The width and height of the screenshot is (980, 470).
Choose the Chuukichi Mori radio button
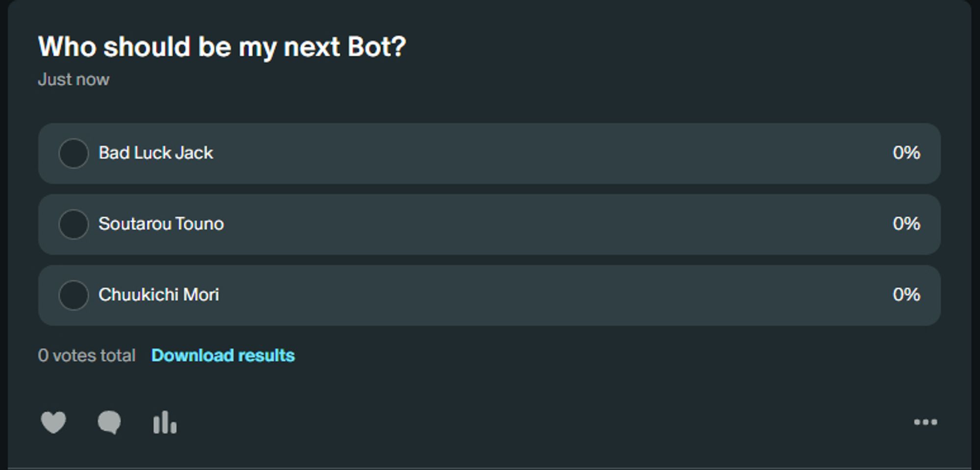pos(73,295)
